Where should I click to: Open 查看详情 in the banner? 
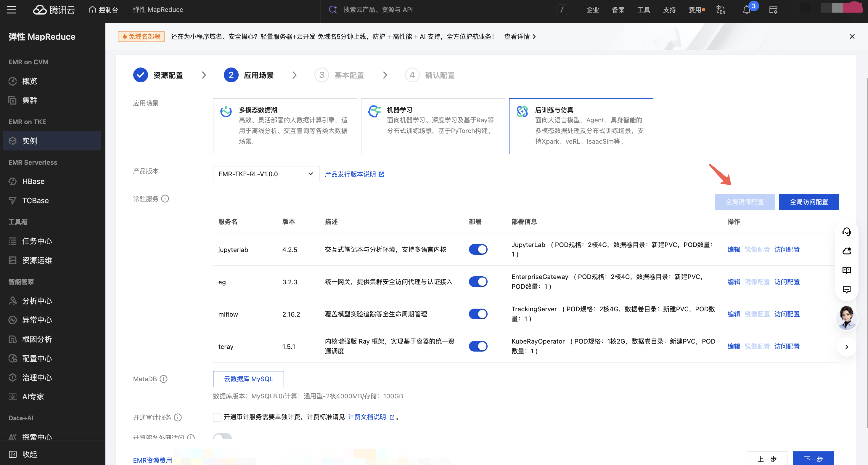pos(520,36)
